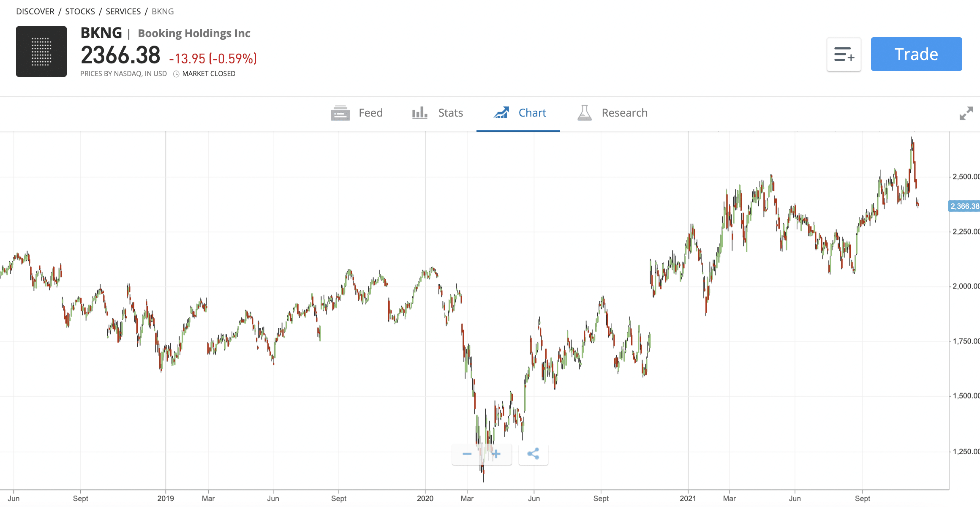Click the Chart trend line icon
The height and width of the screenshot is (507, 980).
501,113
